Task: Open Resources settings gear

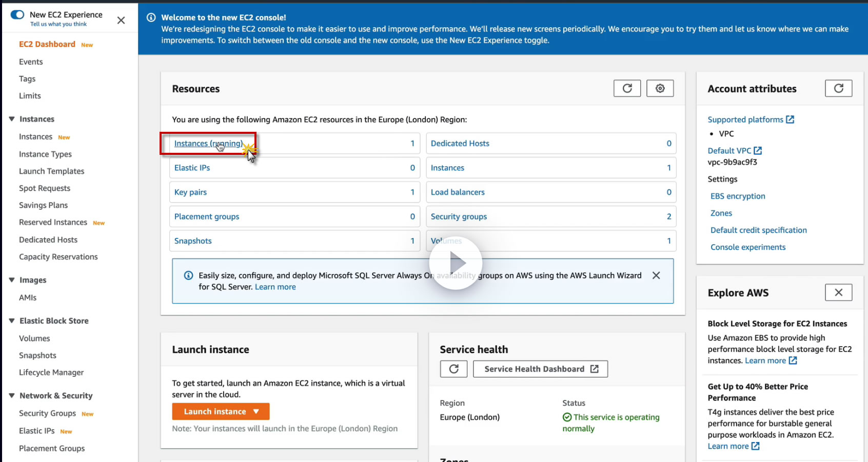Action: point(660,89)
